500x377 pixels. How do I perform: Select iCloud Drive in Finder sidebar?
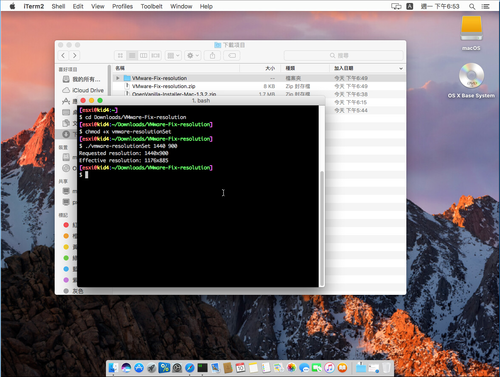pyautogui.click(x=83, y=90)
